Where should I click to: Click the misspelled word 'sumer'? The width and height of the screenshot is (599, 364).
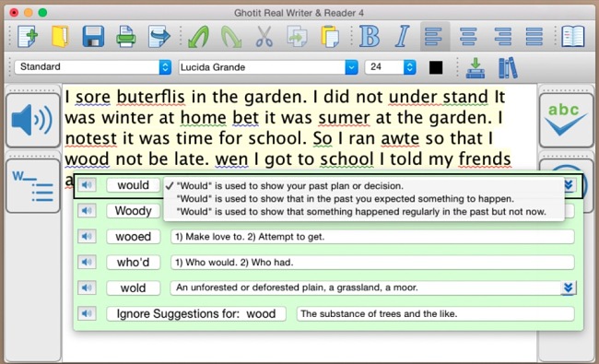(344, 118)
